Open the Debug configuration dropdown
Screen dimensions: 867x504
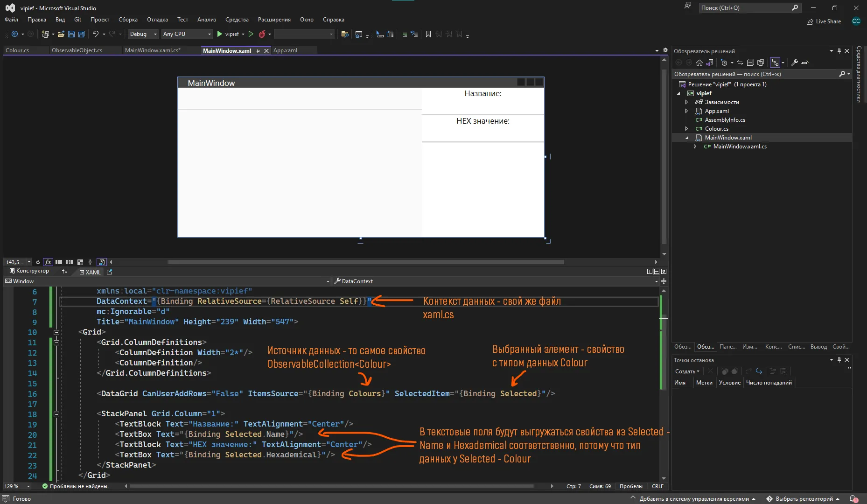143,34
